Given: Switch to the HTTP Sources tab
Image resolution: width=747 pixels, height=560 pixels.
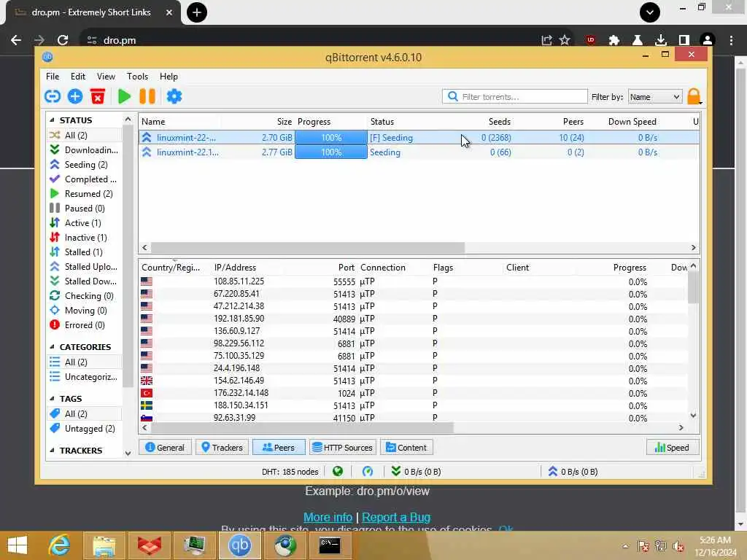Looking at the screenshot, I should click(x=343, y=447).
